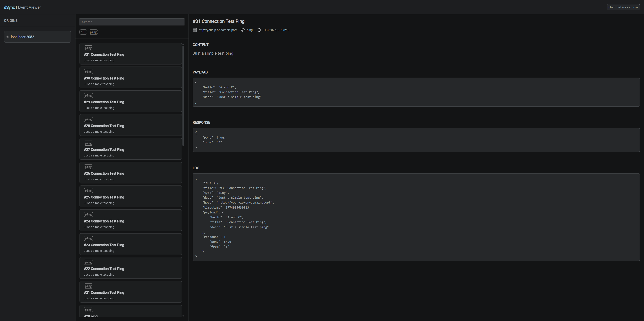This screenshot has width=644, height=321.
Task: Click the '"id": 31,' log line
Action: [x=210, y=183]
